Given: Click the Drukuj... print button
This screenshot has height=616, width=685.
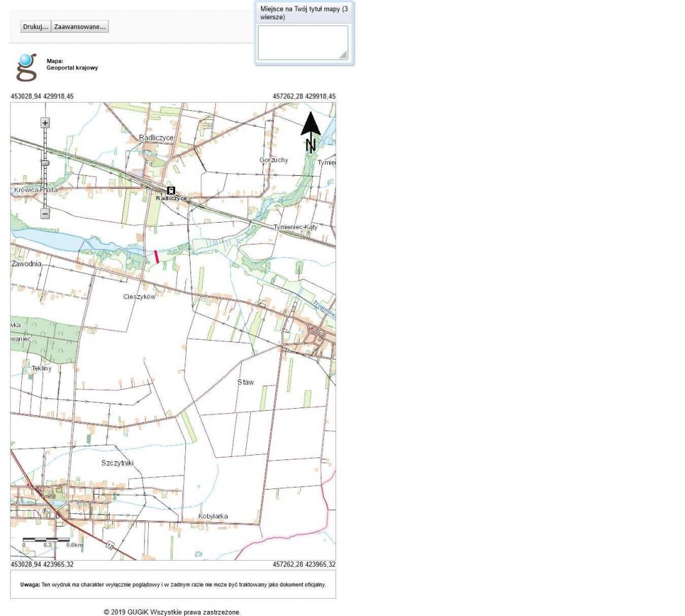Looking at the screenshot, I should 35,27.
